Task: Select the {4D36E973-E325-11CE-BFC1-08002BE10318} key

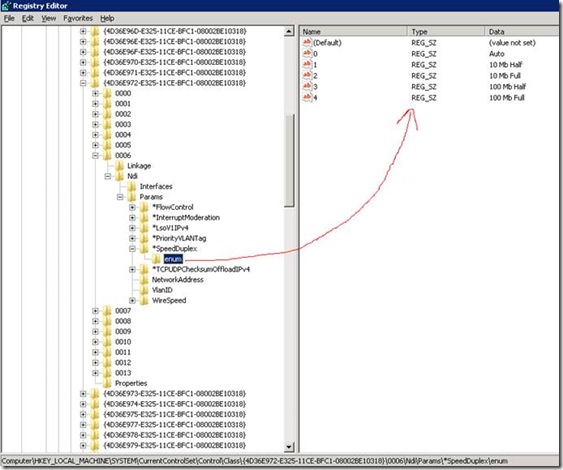Action: (x=175, y=394)
